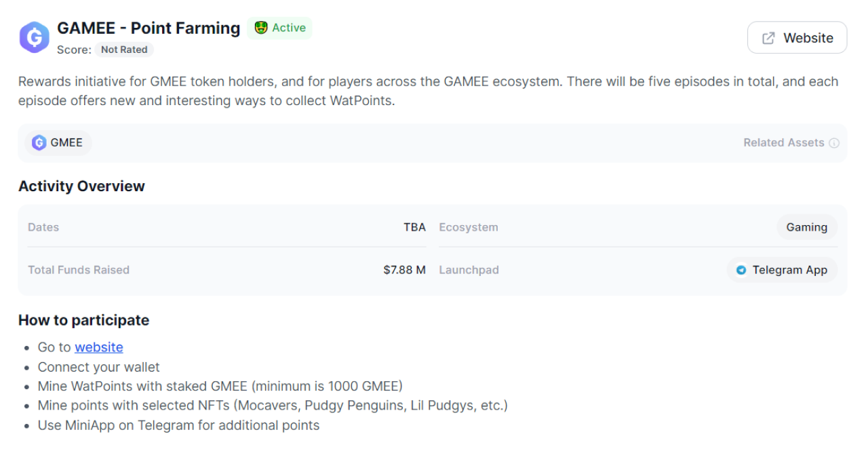The image size is (868, 451).
Task: Click the GAMEE - Point Farming title
Action: pyautogui.click(x=149, y=28)
